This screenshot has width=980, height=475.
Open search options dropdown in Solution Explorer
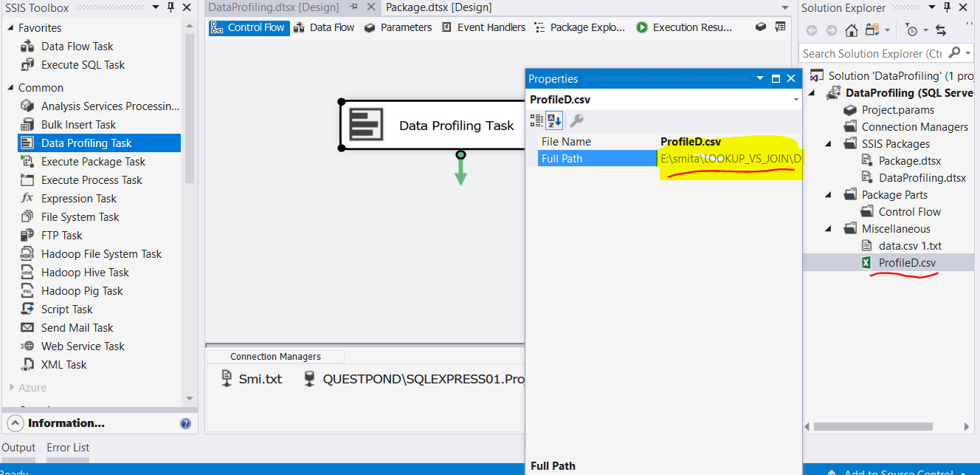[x=967, y=53]
